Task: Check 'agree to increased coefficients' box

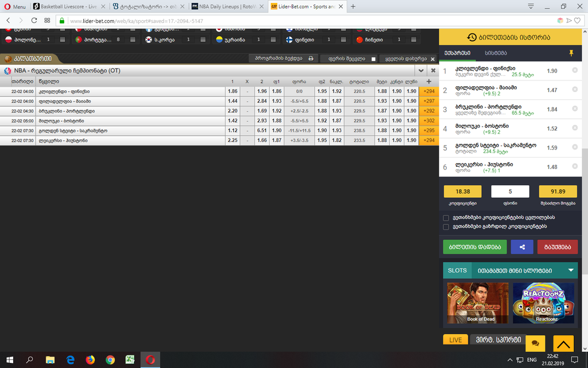Action: pyautogui.click(x=446, y=227)
